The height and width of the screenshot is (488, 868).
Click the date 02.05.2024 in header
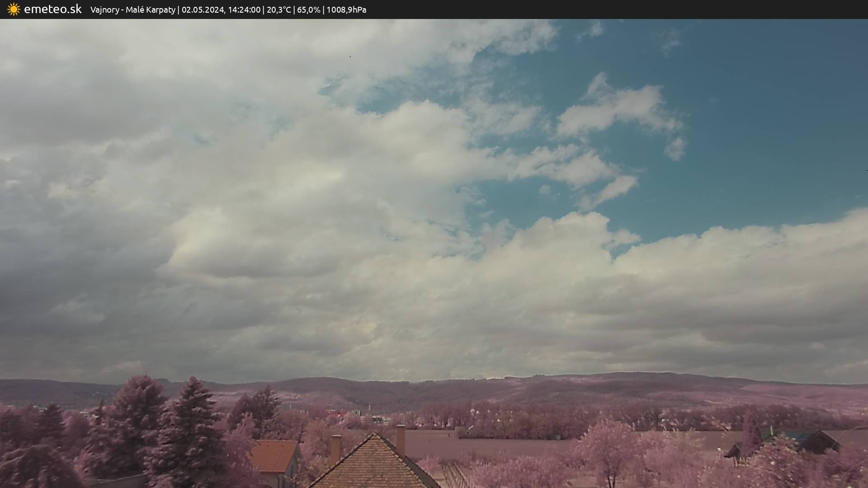pos(203,10)
